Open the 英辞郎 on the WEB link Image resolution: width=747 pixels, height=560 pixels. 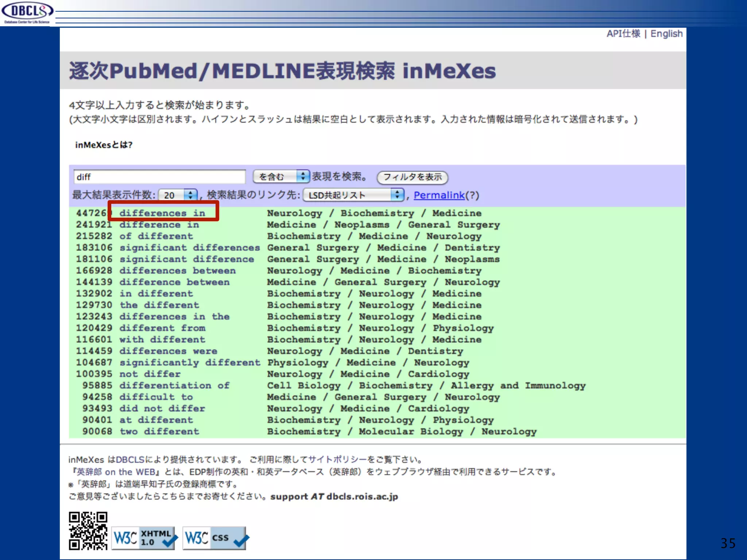pos(116,472)
